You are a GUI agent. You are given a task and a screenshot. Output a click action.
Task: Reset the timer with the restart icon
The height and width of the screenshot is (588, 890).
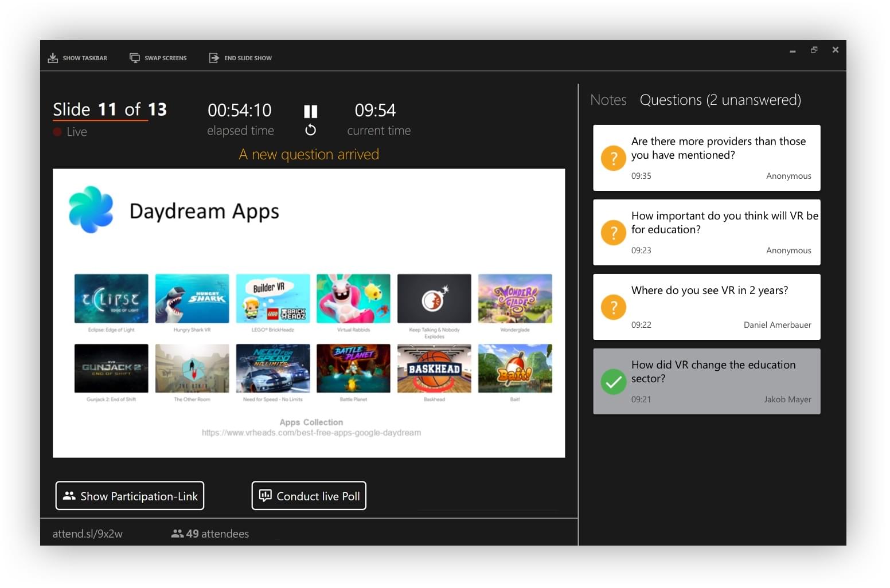[310, 130]
